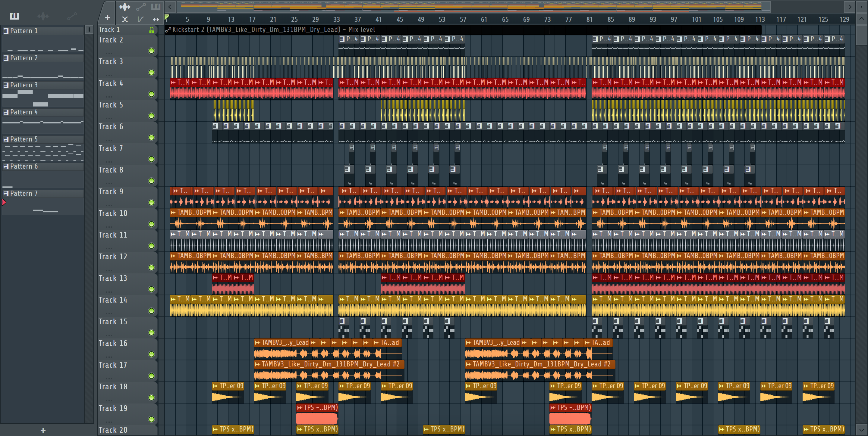Viewport: 868px width, 436px height.
Task: Click the piano icon next to Pattern 5
Action: click(6, 139)
